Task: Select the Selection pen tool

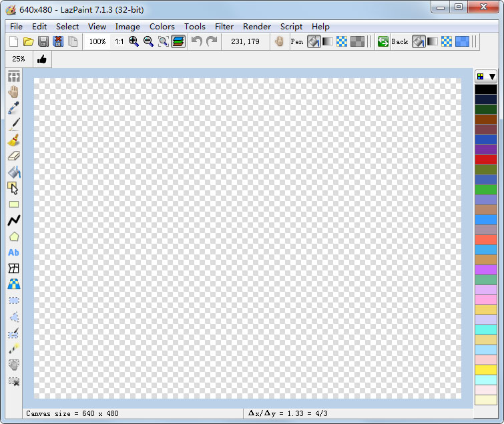Action: (x=13, y=333)
